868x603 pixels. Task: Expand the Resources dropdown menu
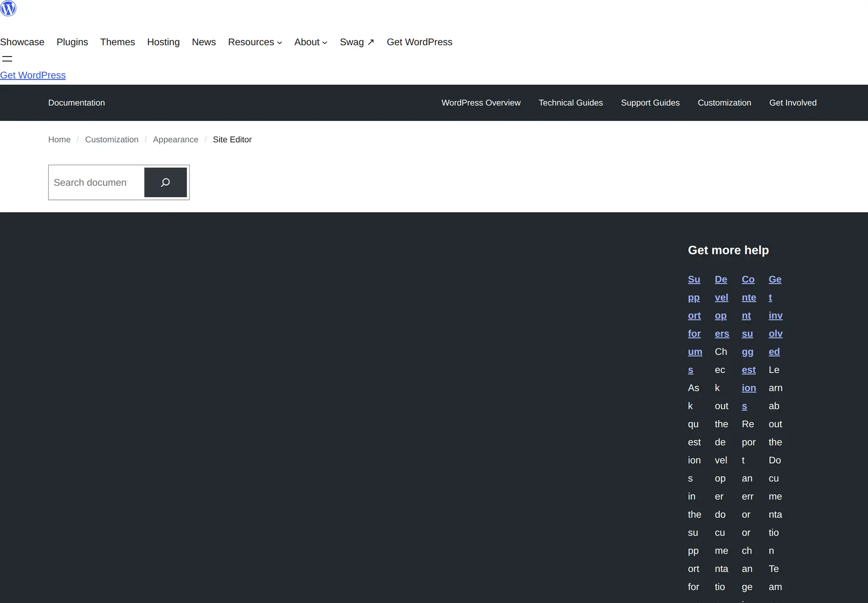[255, 42]
